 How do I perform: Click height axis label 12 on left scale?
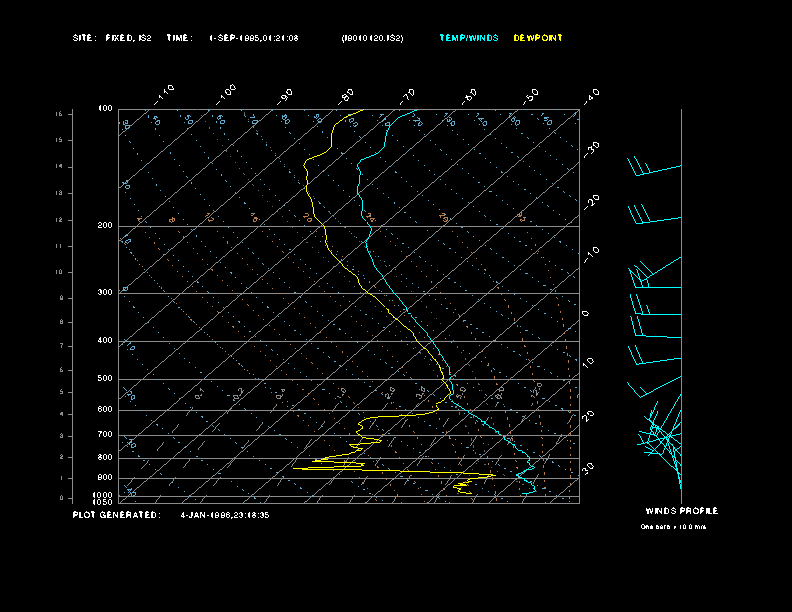(x=59, y=220)
